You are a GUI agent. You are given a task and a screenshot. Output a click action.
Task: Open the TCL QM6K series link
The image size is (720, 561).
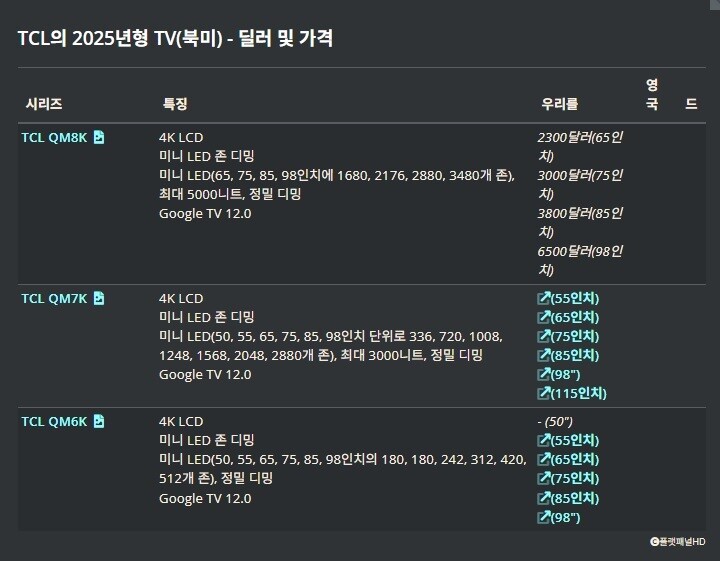[54, 421]
